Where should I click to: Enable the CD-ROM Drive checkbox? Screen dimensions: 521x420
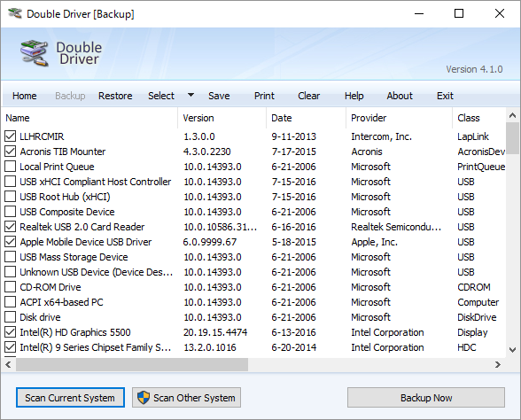point(11,287)
